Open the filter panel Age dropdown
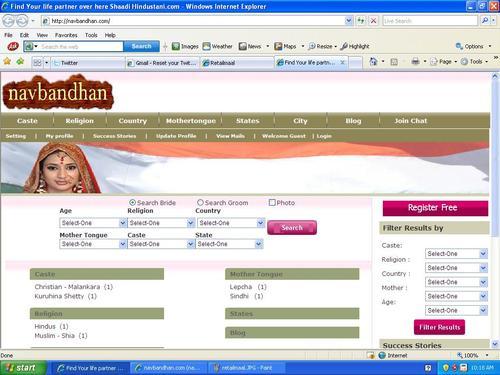500x375 pixels. (456, 310)
